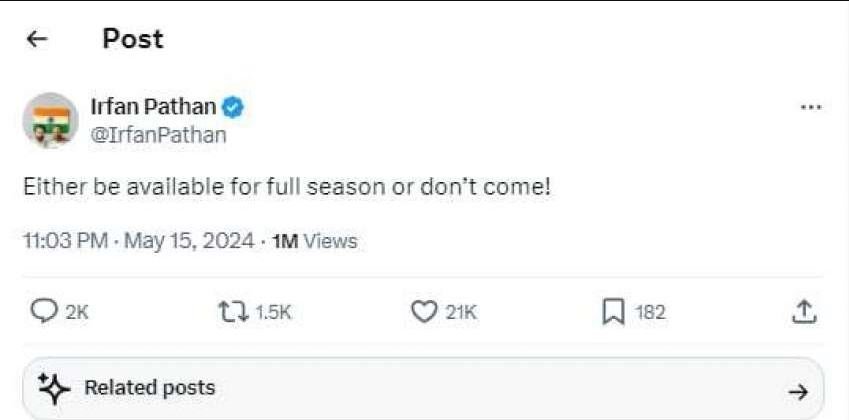
Task: Open the @IrfanPathan handle link
Action: click(159, 135)
